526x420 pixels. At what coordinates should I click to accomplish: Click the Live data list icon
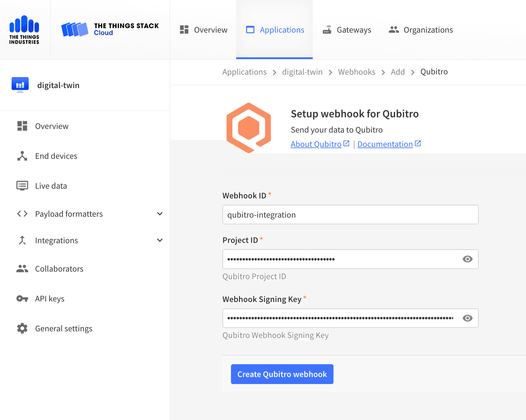click(x=22, y=186)
